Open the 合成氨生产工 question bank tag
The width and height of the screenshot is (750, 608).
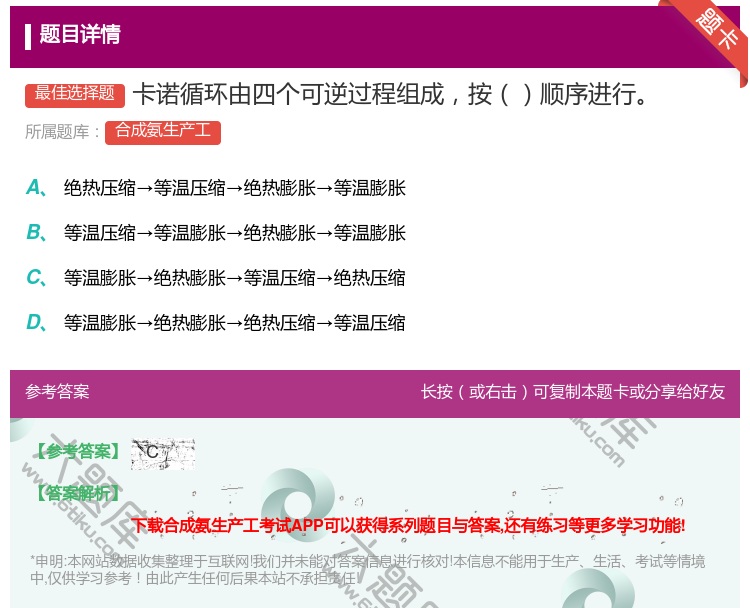coord(163,133)
